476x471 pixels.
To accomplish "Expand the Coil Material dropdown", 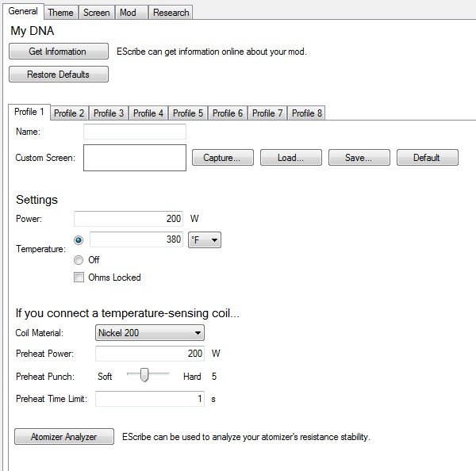I will pyautogui.click(x=150, y=333).
